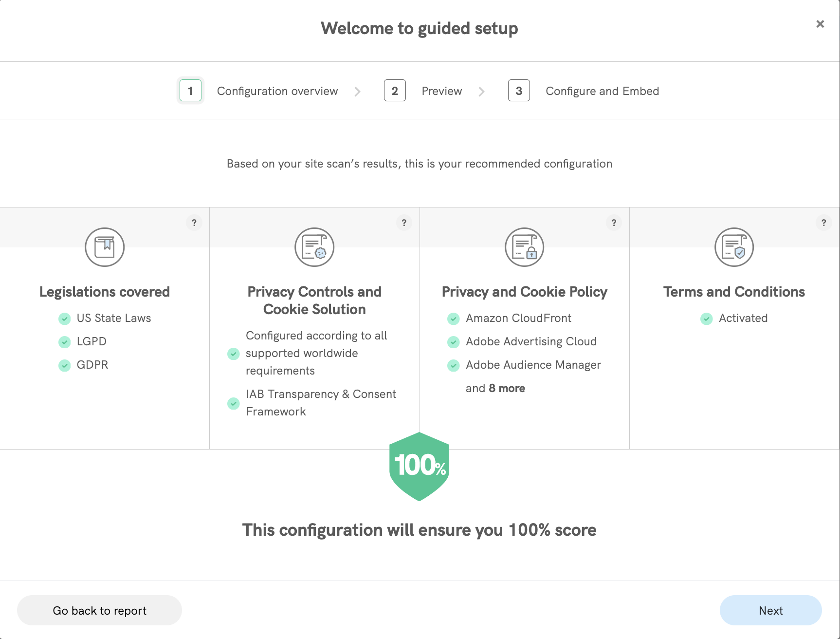
Task: Open help for Privacy Controls and Cookie Solution
Action: (x=404, y=223)
